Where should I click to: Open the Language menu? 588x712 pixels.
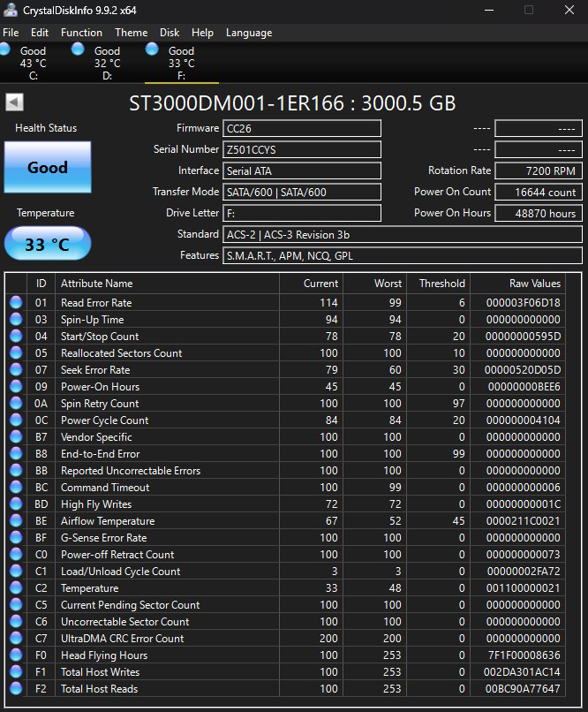(x=249, y=33)
